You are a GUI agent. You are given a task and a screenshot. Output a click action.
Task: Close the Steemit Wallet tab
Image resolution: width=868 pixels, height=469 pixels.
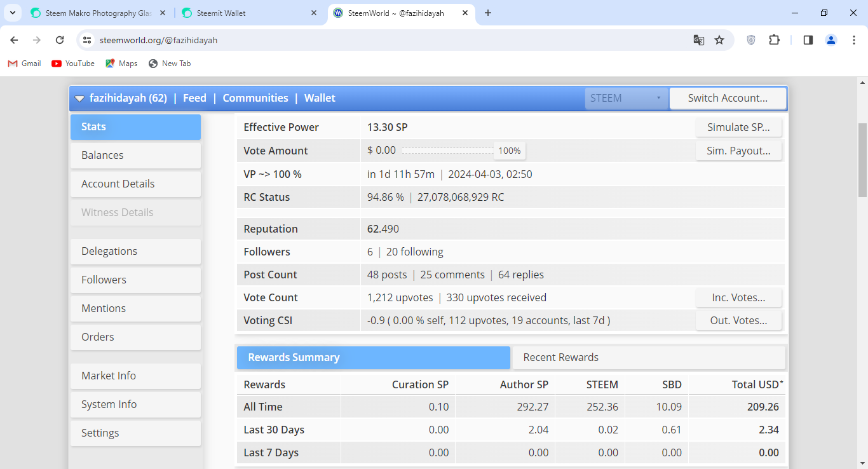pyautogui.click(x=314, y=13)
